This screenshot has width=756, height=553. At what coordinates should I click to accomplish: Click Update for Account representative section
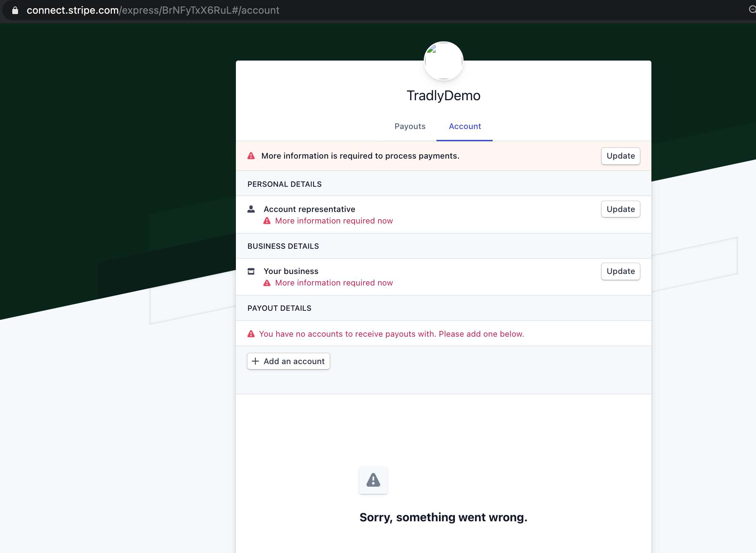pos(620,209)
